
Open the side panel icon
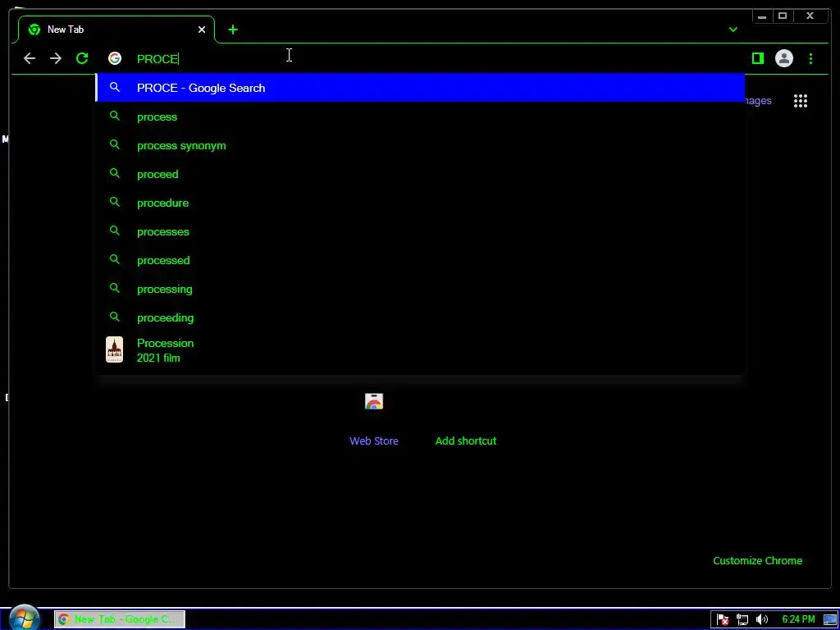tap(757, 58)
